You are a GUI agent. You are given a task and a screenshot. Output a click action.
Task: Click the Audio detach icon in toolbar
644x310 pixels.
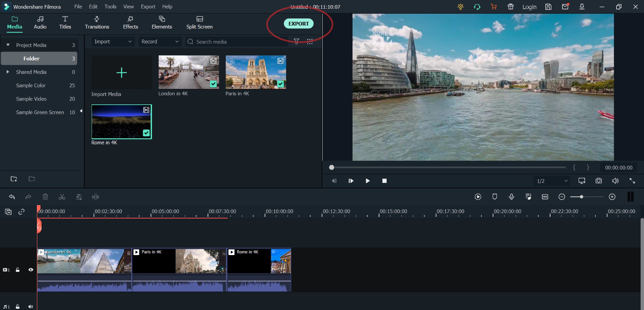(95, 197)
